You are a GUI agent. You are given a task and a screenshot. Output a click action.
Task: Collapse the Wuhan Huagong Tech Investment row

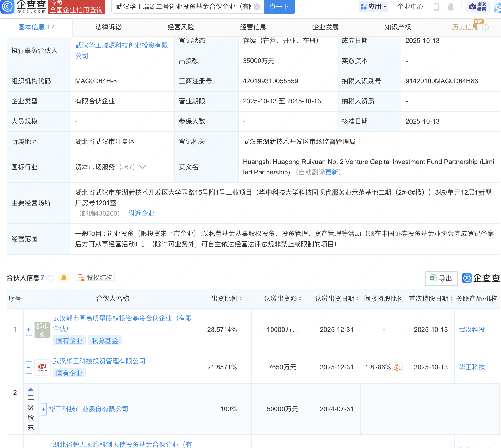tap(29, 367)
